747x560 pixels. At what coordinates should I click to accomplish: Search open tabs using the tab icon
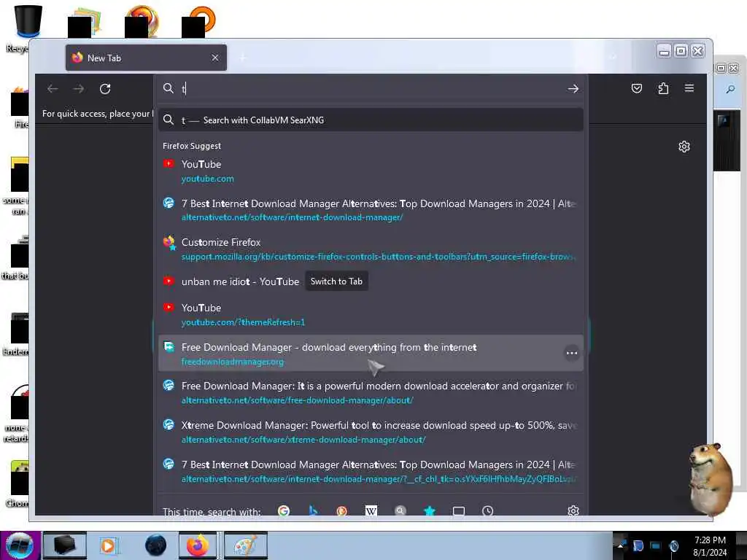coord(459,511)
